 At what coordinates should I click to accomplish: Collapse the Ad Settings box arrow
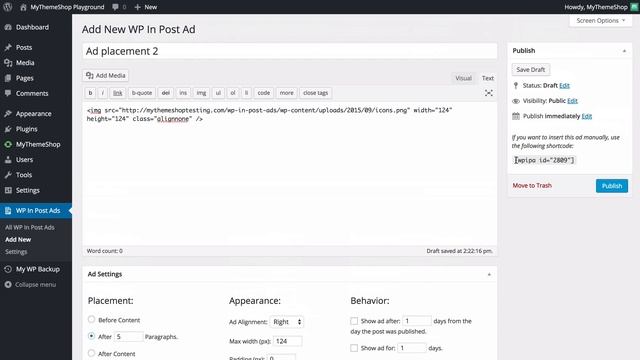coord(489,274)
